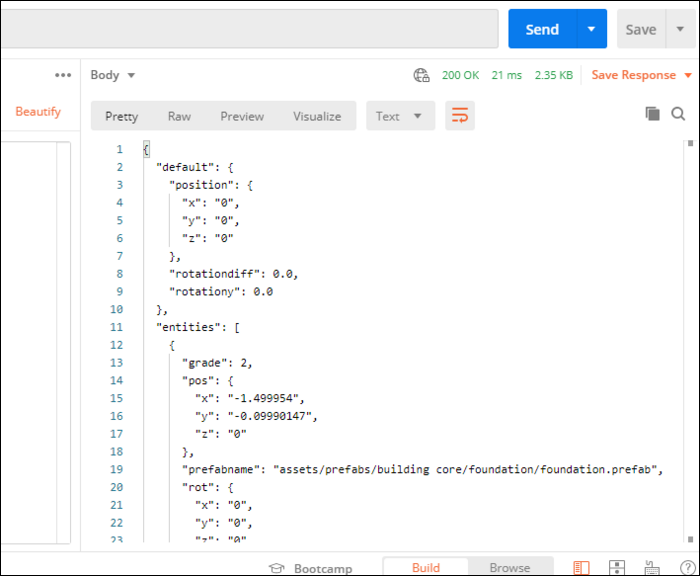
Task: Open the help question mark icon
Action: click(687, 568)
